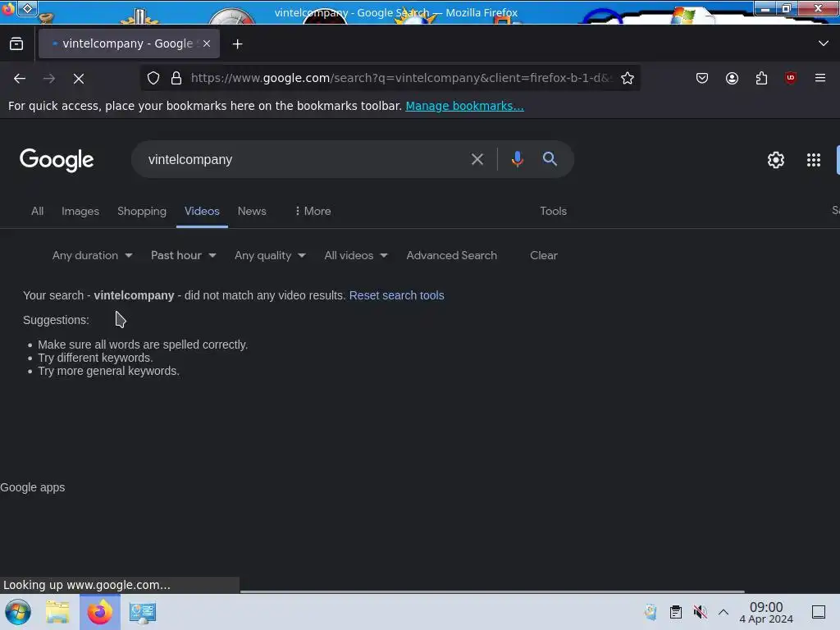Image resolution: width=840 pixels, height=630 pixels.
Task: Open Firefox account menu
Action: tap(732, 78)
